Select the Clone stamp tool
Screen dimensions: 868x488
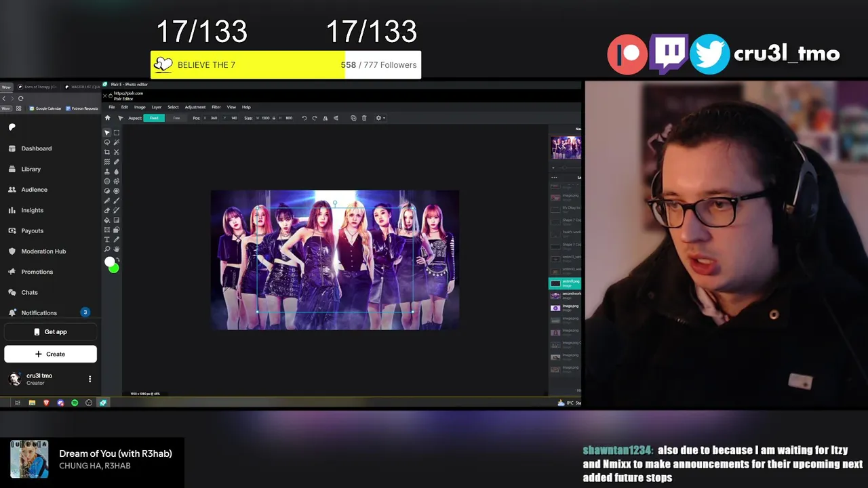point(107,171)
